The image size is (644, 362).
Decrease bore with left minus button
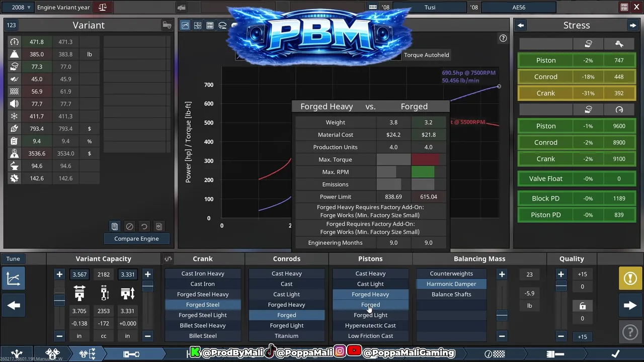coord(59,336)
